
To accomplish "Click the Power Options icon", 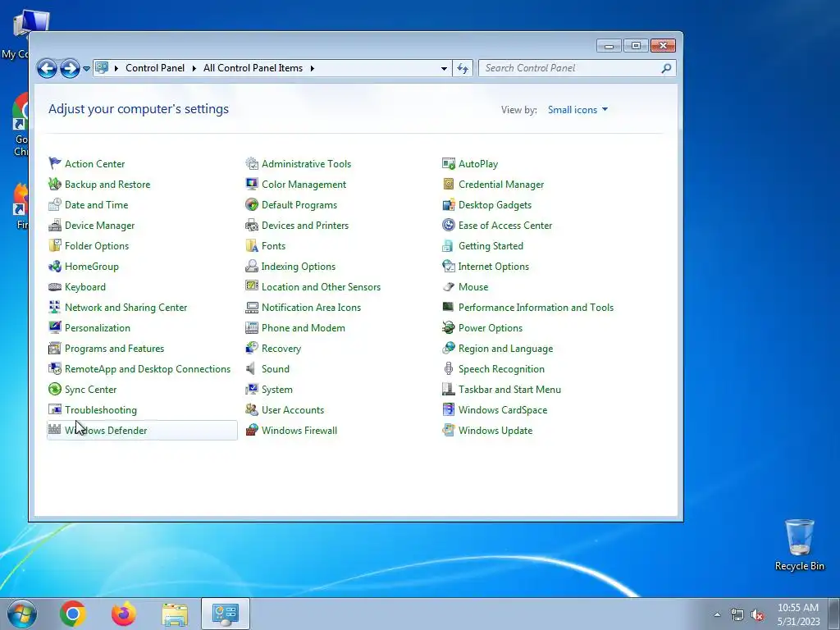I will [x=449, y=327].
